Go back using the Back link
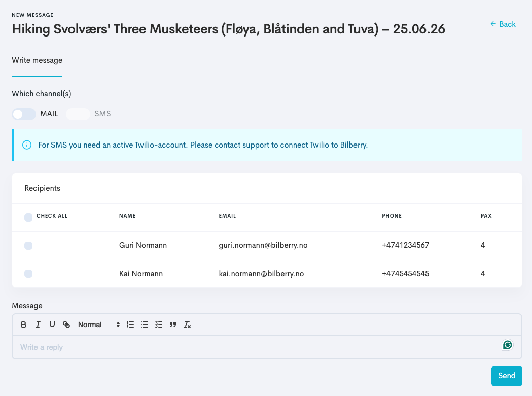 tap(503, 24)
